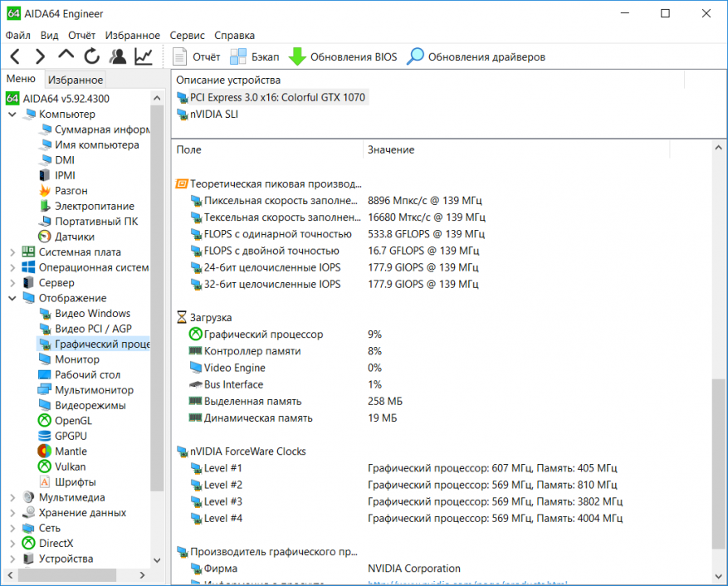Image resolution: width=728 pixels, height=586 pixels.
Task: Switch to the Избранное sidebar tab
Action: click(76, 80)
